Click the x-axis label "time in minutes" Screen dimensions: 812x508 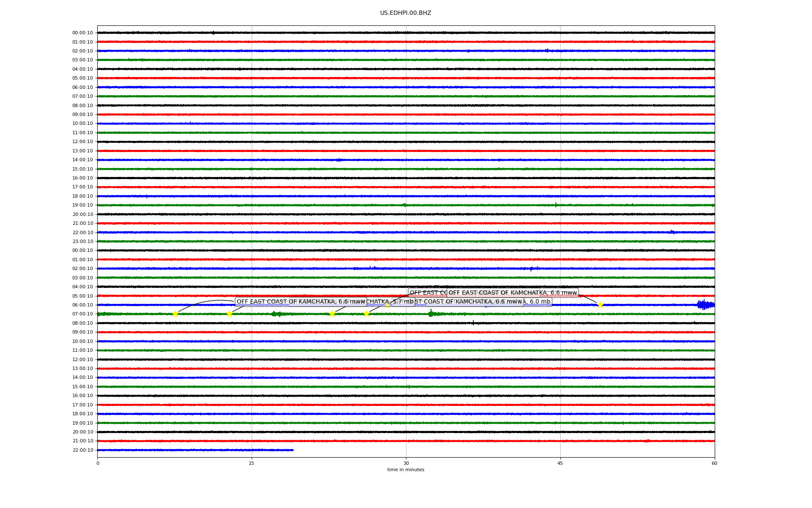(406, 469)
